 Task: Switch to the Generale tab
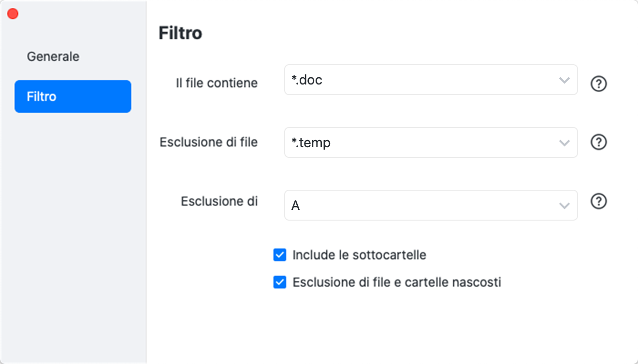click(x=53, y=56)
